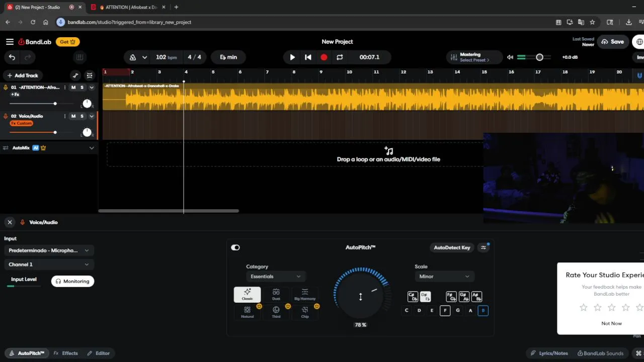The height and width of the screenshot is (362, 644).
Task: Expand track 02 Voice/Audio chevron
Action: [92, 116]
